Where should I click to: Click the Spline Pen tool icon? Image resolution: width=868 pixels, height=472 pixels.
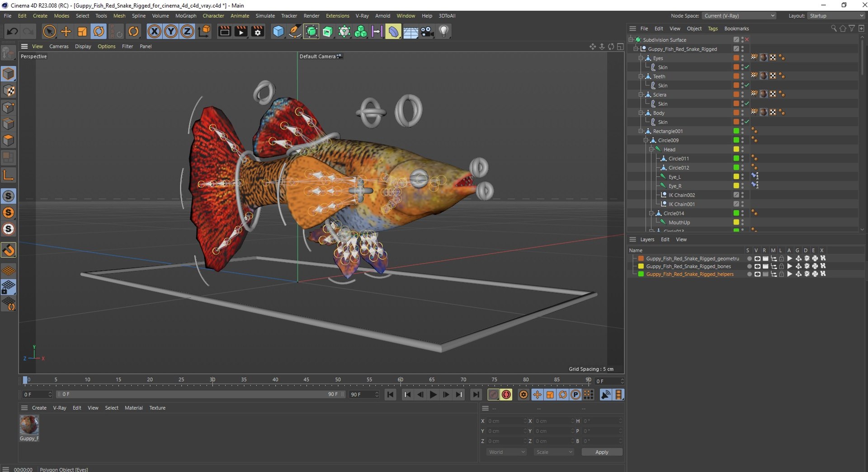295,31
